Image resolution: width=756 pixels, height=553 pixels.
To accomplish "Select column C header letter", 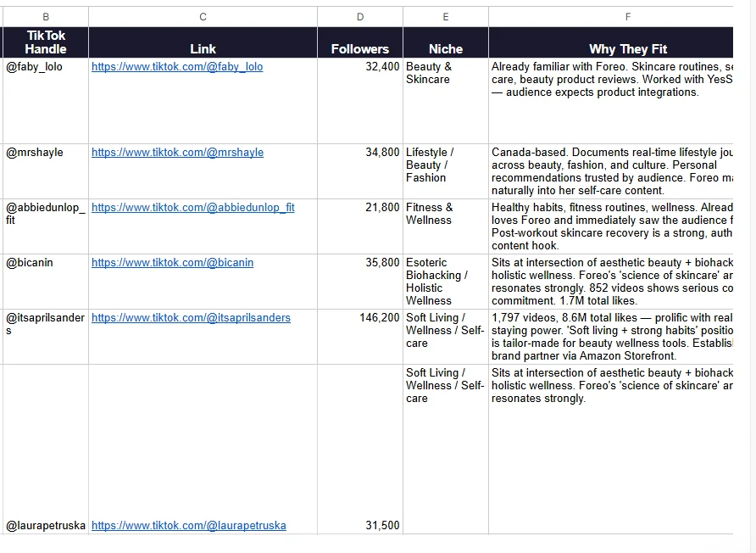I will (x=203, y=17).
